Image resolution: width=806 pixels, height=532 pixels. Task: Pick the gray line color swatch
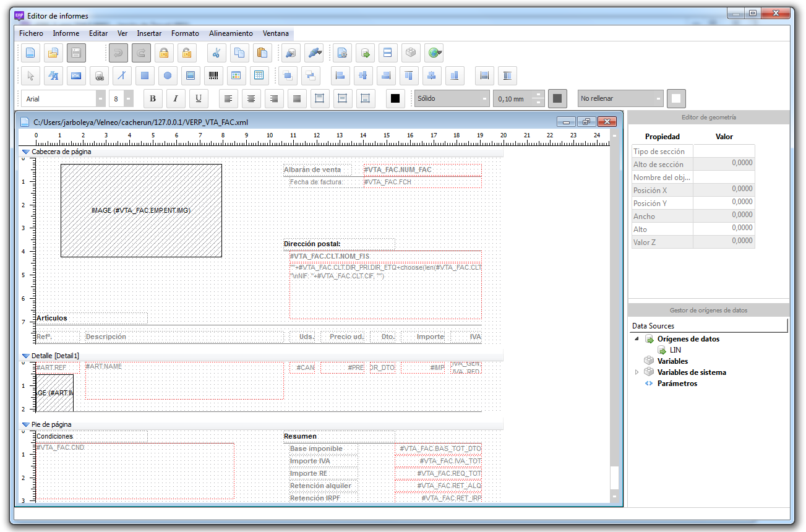557,98
